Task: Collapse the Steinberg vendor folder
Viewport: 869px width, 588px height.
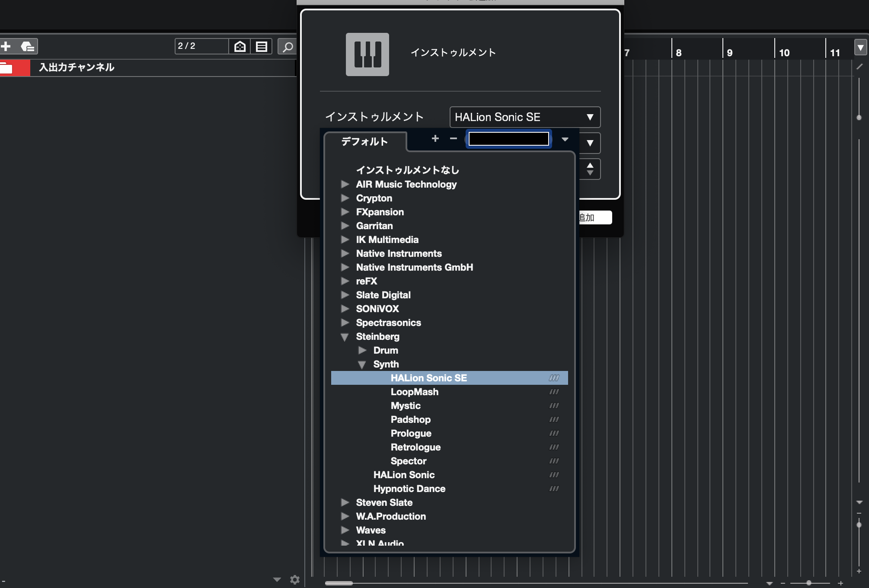Action: (x=345, y=337)
